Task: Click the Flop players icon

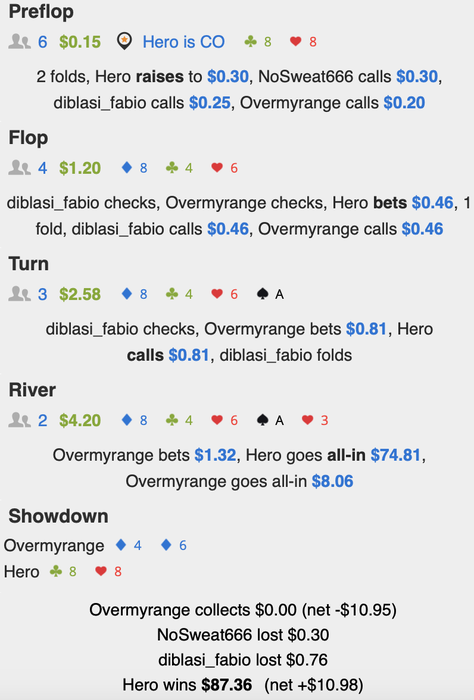Action: tap(19, 168)
